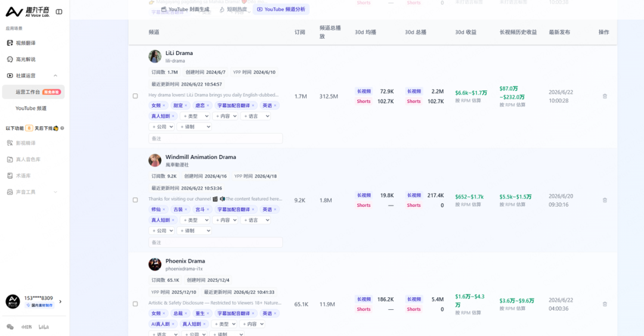
Task: Click Phoenix Drama's 11.9M total plays
Action: point(327,304)
